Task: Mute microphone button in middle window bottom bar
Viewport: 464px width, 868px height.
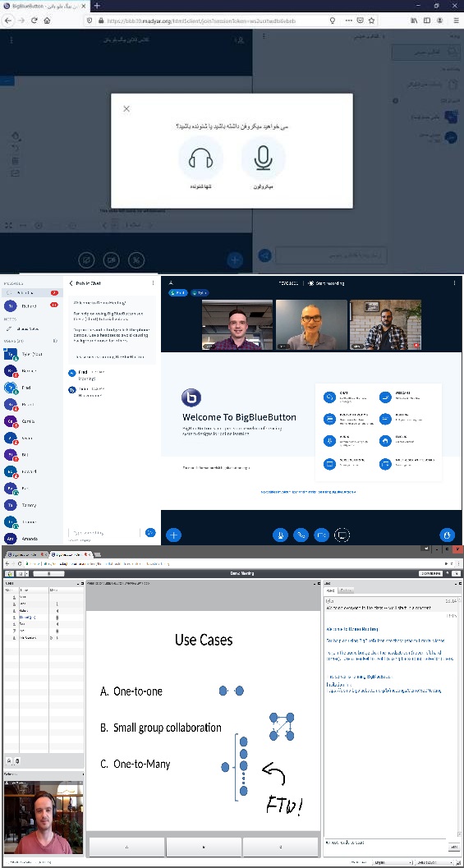Action: click(x=281, y=535)
